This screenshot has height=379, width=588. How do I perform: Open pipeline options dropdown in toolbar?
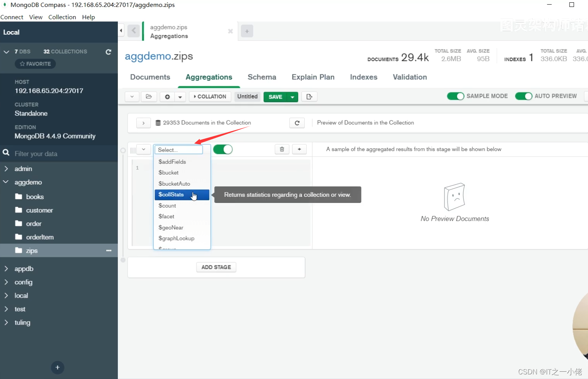coord(132,97)
